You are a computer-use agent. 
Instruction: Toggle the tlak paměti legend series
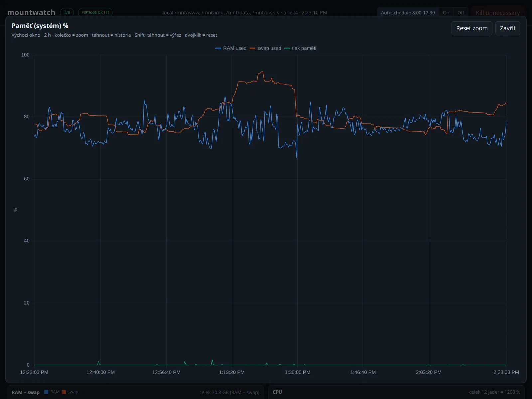click(x=300, y=48)
